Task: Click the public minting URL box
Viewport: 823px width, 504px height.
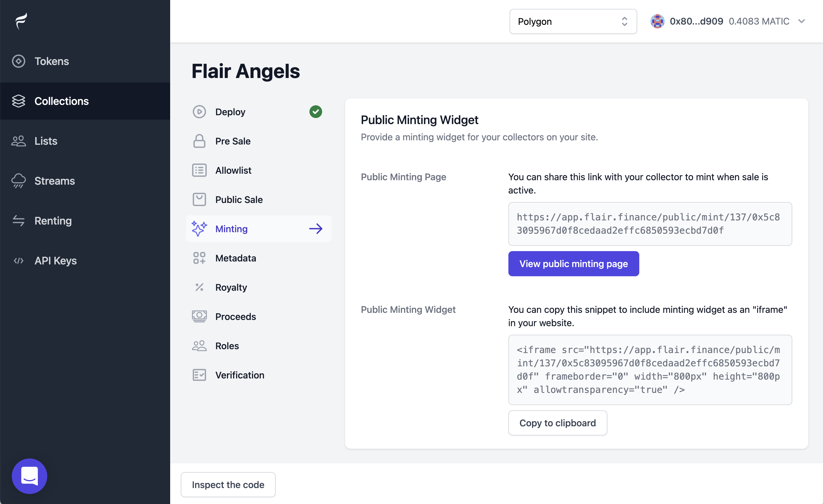Action: pyautogui.click(x=650, y=224)
